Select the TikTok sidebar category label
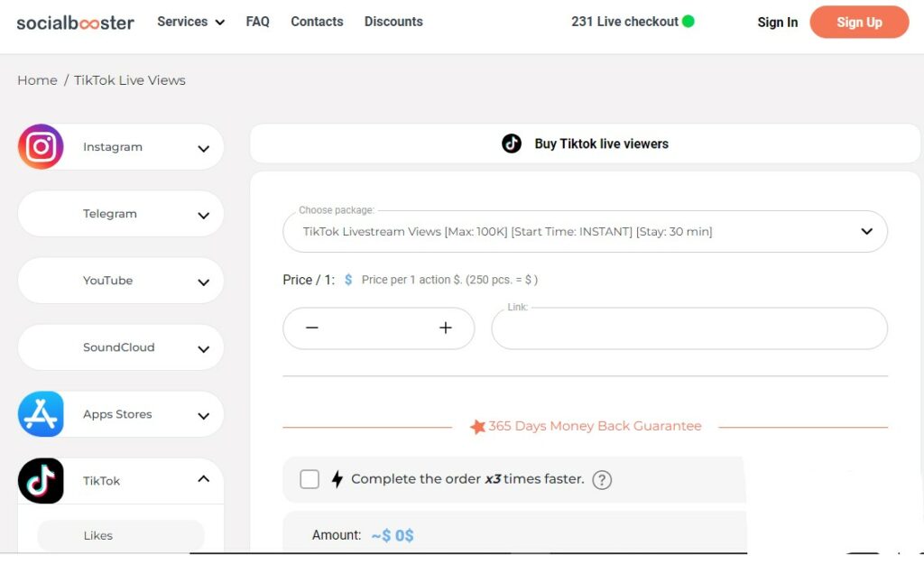The image size is (924, 564). pyautogui.click(x=101, y=481)
